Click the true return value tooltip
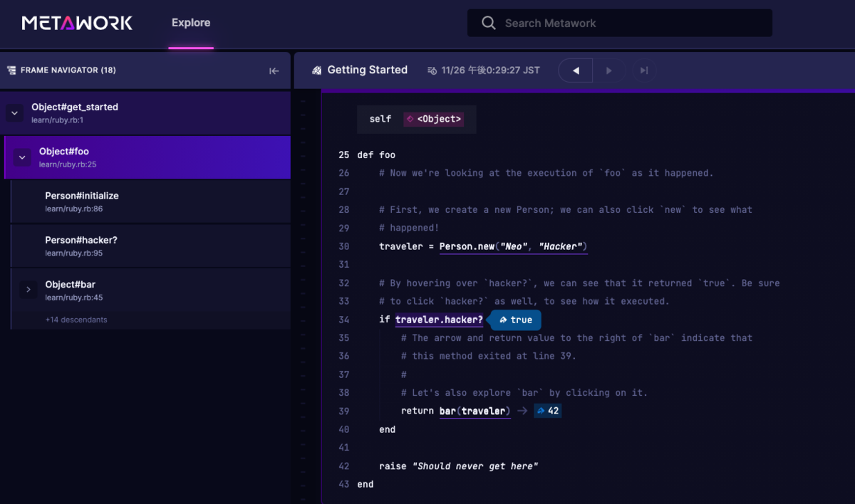The image size is (855, 504). pos(516,320)
